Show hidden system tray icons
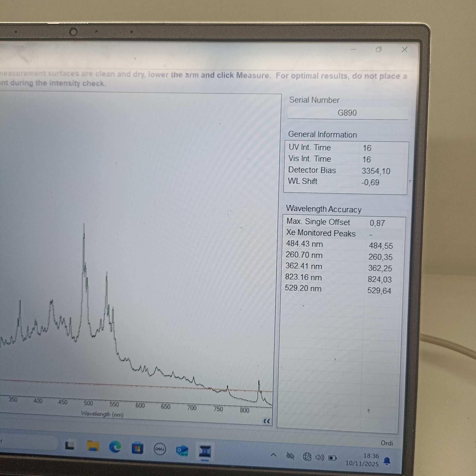This screenshot has width=476, height=476. click(273, 455)
